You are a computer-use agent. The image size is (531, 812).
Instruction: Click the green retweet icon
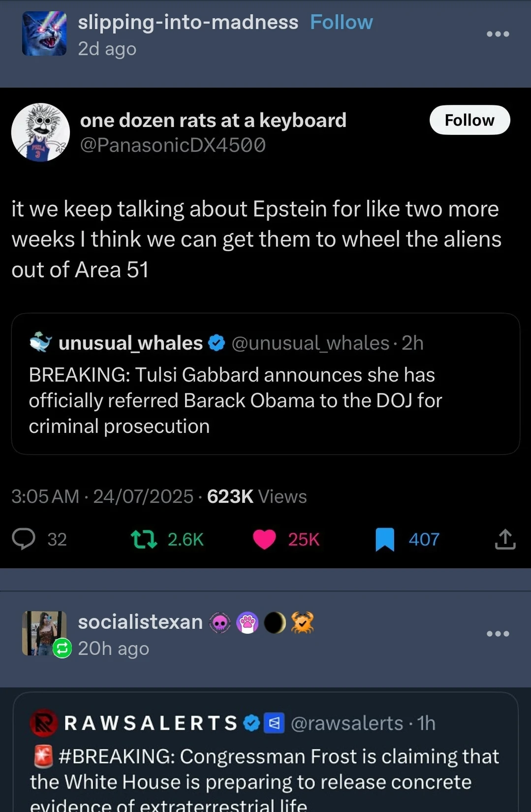pyautogui.click(x=144, y=539)
